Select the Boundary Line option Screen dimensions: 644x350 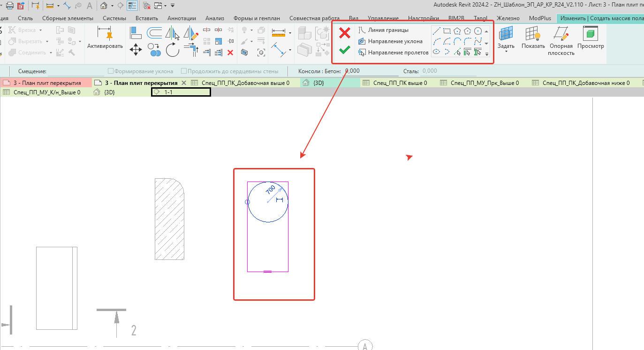[x=383, y=30]
